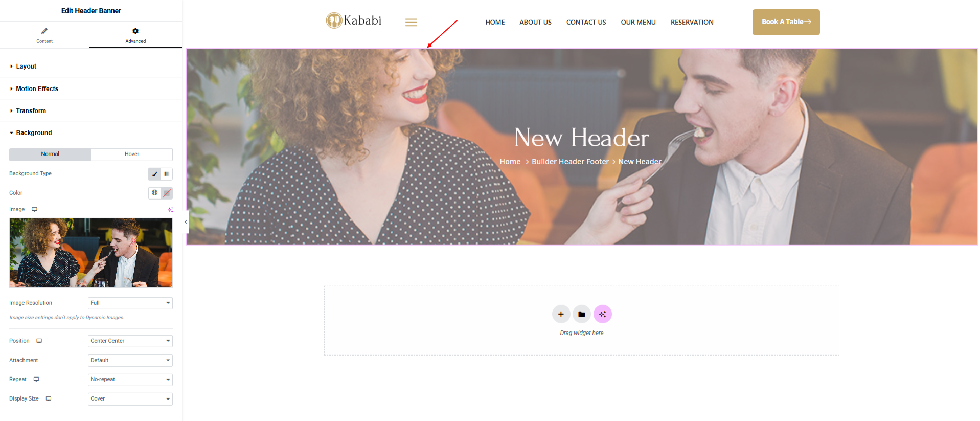
Task: Switch to the Content tab
Action: (44, 35)
